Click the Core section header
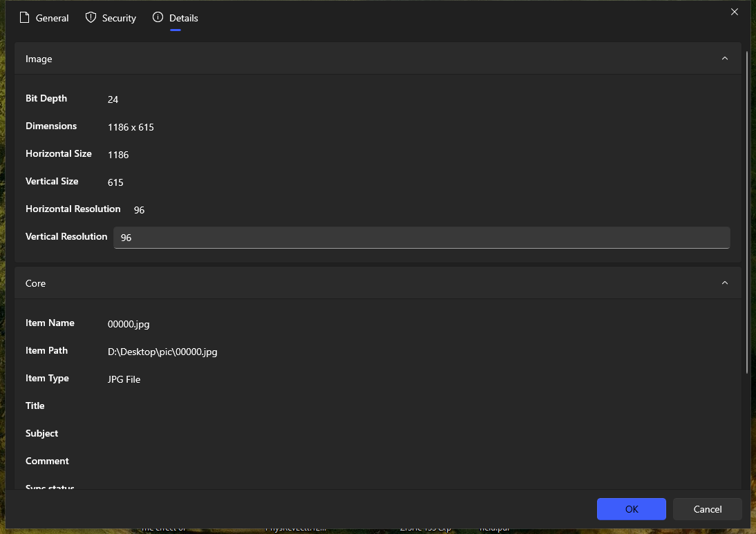The image size is (756, 534). (378, 283)
